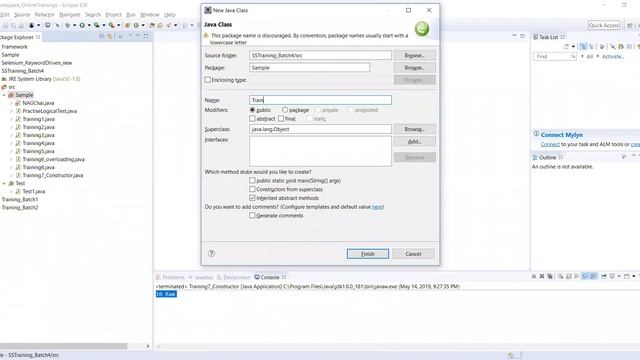Click the green Run icon in toolbar
The width and height of the screenshot is (640, 360).
point(82,25)
